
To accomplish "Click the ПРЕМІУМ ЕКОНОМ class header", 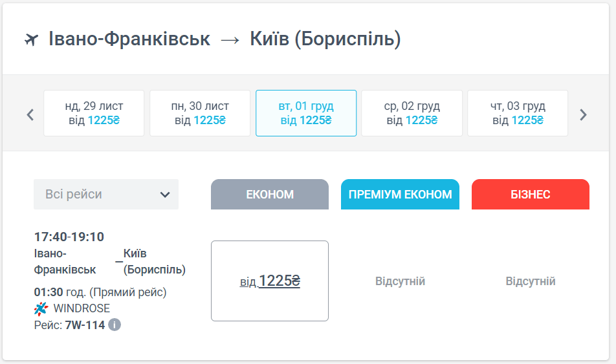I will click(x=400, y=195).
